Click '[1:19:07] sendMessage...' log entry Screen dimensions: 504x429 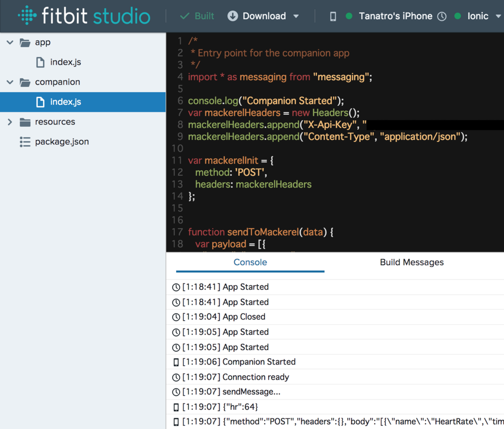[x=231, y=392]
